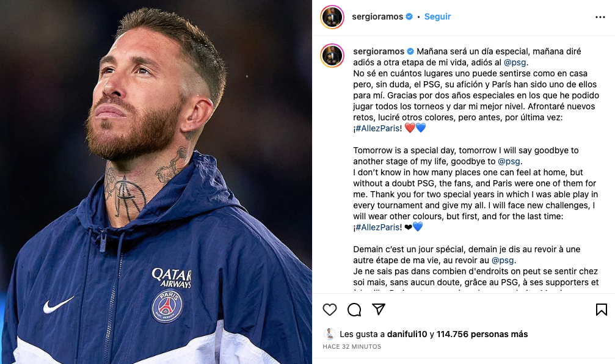The image size is (615, 364).
Task: Open @psg mention in French paragraph
Action: point(503,260)
